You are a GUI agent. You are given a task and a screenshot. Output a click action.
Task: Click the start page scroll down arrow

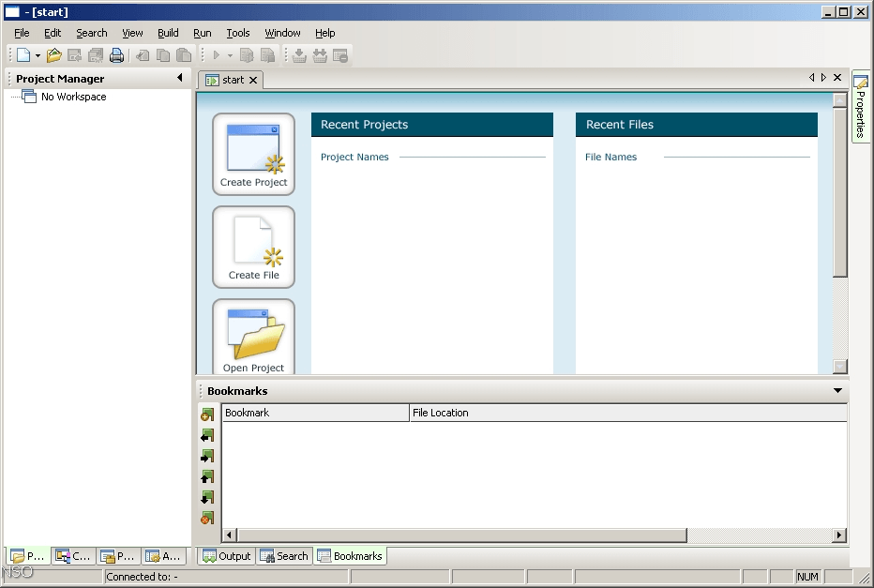(840, 366)
